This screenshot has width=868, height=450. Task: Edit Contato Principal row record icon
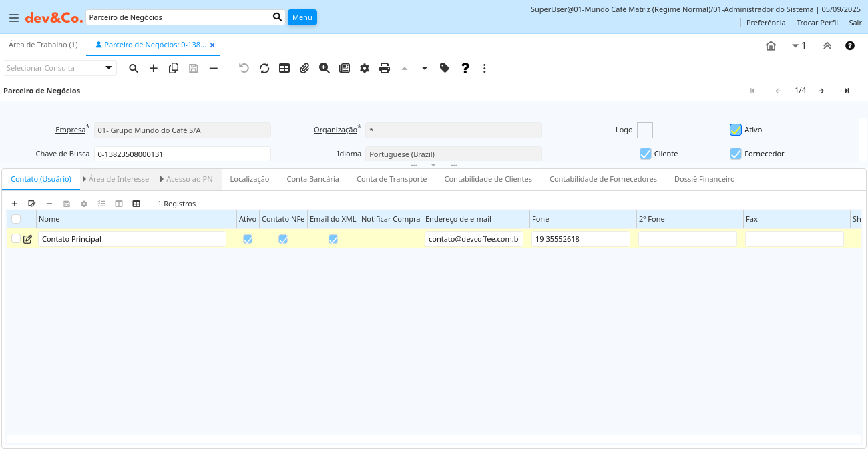point(27,239)
